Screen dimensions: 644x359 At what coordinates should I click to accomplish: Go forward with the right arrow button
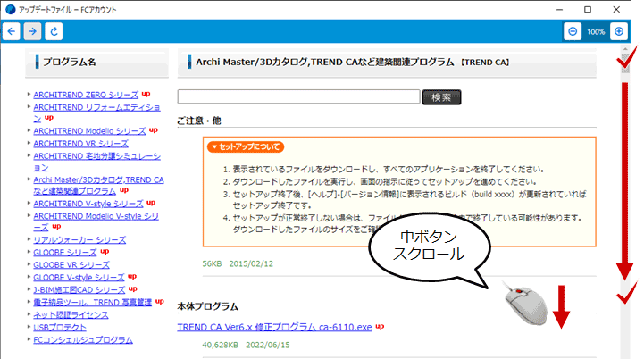tap(32, 31)
